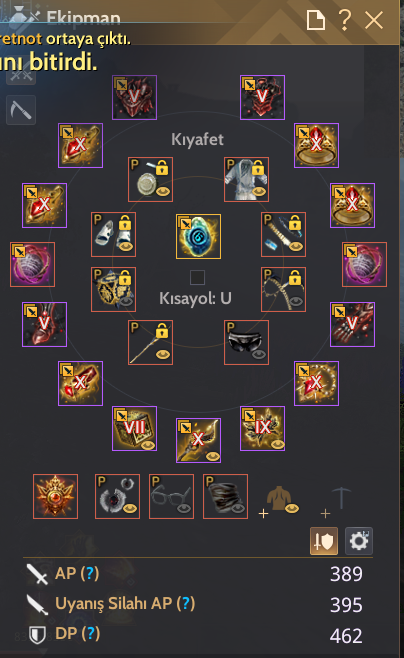Viewport: 404px width, 658px height.
Task: Open the help question mark in title bar
Action: (344, 19)
